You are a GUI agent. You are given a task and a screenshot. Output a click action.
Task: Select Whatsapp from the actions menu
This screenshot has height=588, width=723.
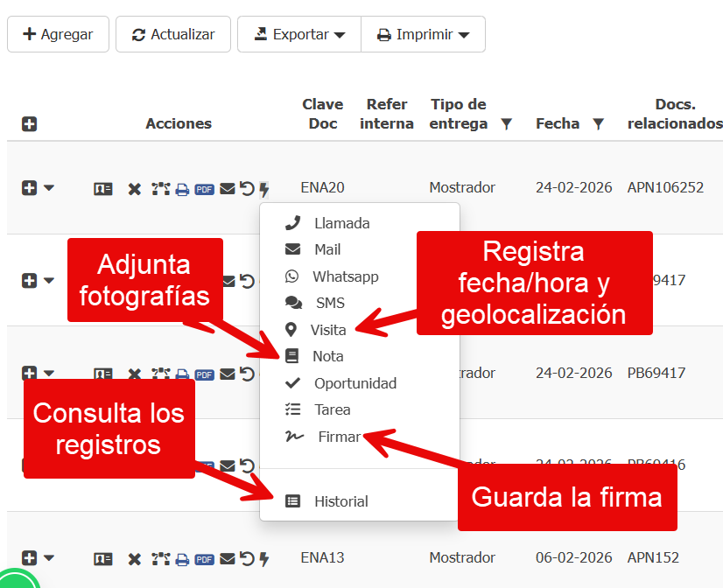pyautogui.click(x=345, y=276)
